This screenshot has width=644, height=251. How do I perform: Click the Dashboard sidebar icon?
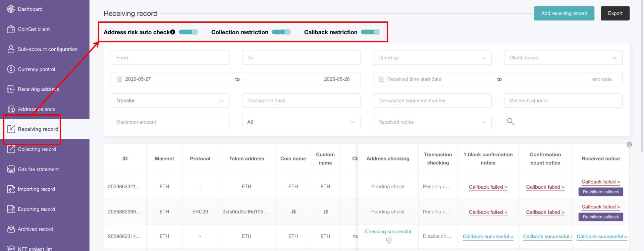point(11,9)
